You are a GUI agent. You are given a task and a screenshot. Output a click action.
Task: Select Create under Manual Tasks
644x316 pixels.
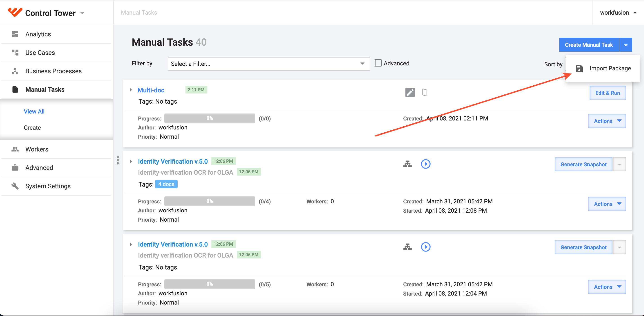point(32,128)
